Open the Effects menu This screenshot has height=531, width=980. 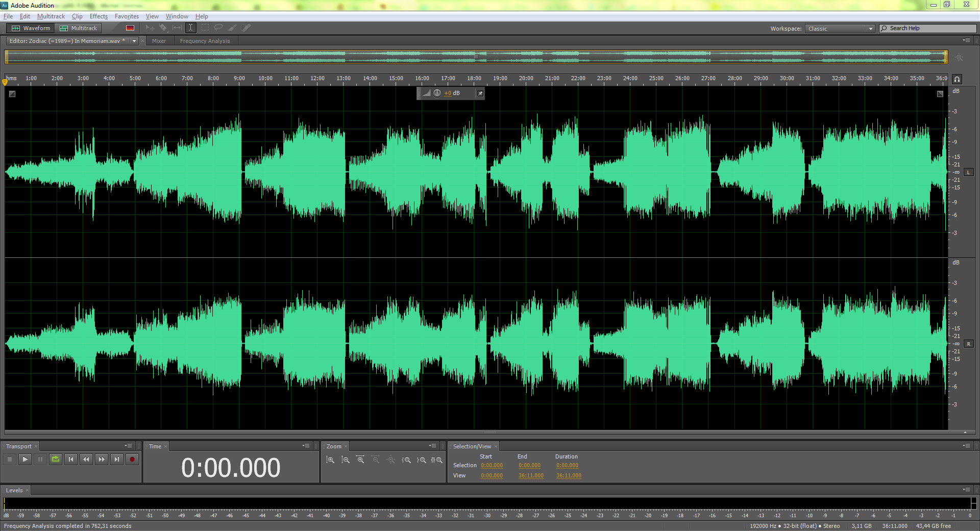[x=99, y=16]
